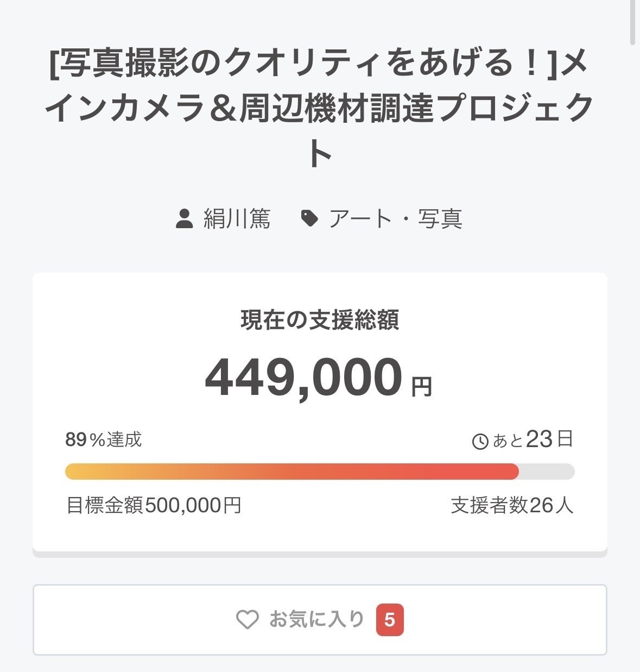Open the アート・写真 category
This screenshot has width=640, height=672.
click(395, 218)
